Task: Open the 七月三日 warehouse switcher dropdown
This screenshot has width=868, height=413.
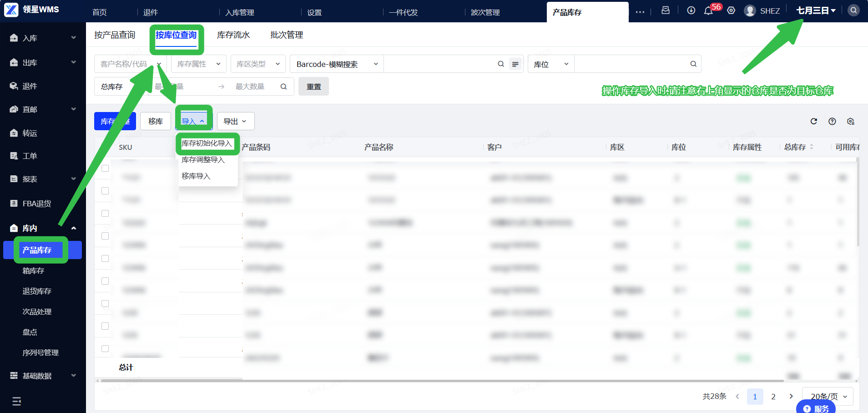Action: [816, 10]
